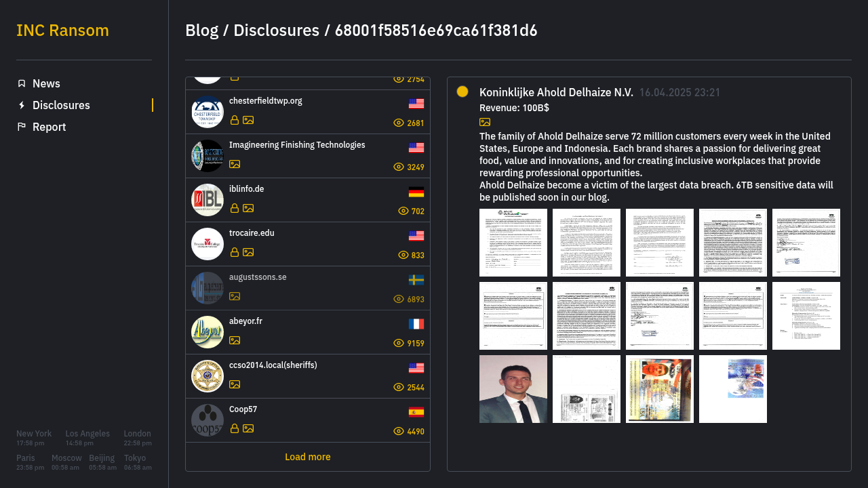Click the eye views icon beside 9159
The width and height of the screenshot is (868, 488).
399,344
